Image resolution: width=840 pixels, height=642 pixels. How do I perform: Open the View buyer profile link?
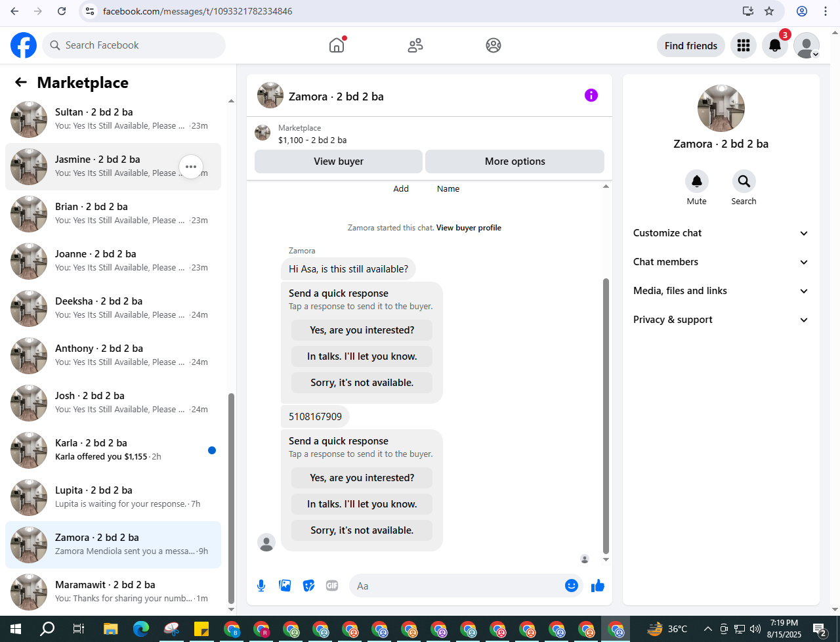coord(469,228)
